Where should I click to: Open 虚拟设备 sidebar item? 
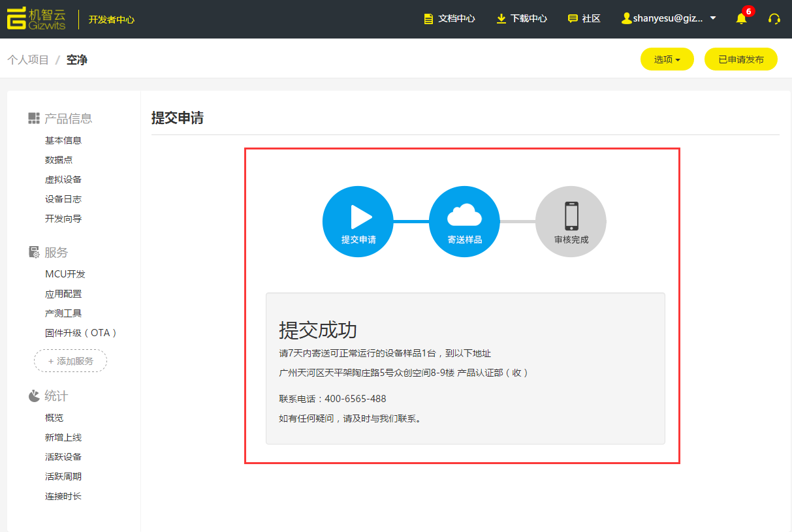coord(63,180)
